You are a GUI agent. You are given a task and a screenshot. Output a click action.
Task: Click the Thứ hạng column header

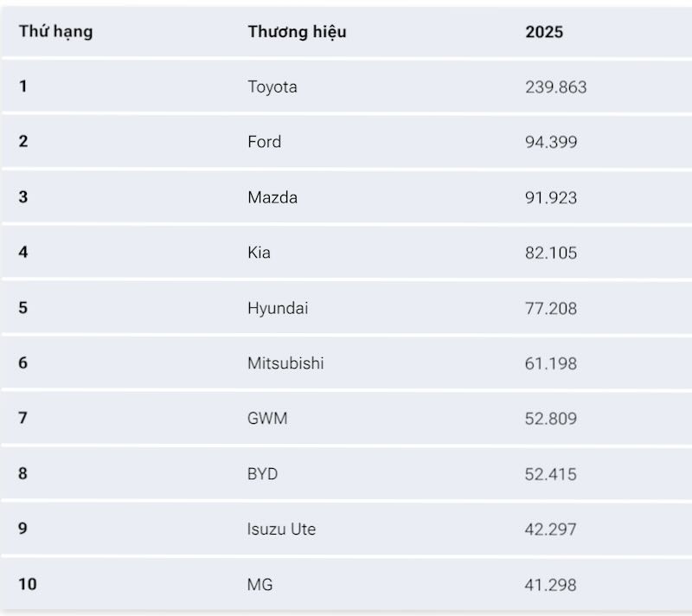point(56,32)
